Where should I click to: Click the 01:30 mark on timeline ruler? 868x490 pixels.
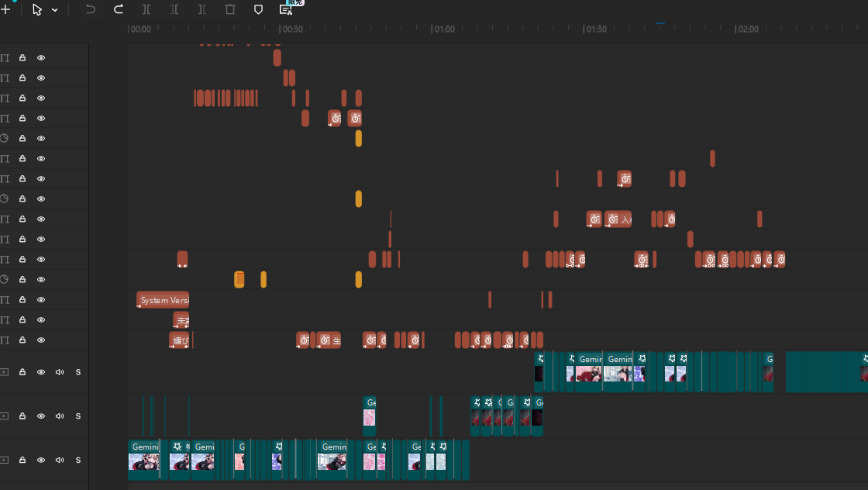pos(596,29)
